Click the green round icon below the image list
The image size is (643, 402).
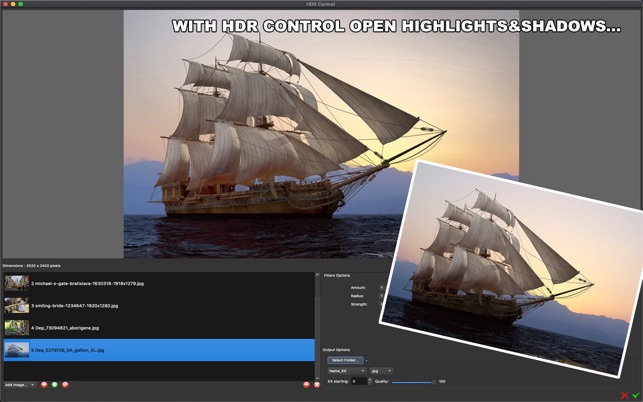[x=55, y=385]
